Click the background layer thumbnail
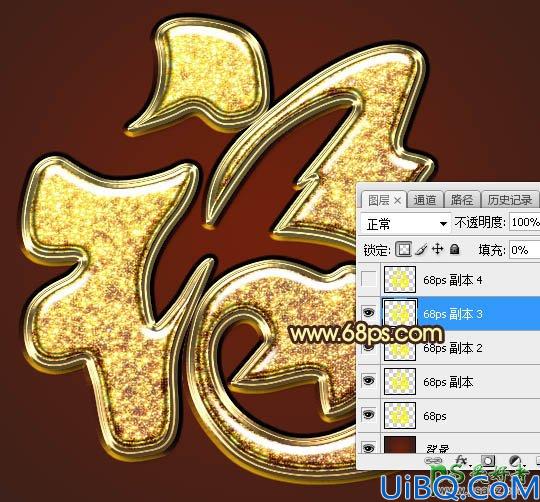This screenshot has height=502, width=540. pyautogui.click(x=400, y=445)
